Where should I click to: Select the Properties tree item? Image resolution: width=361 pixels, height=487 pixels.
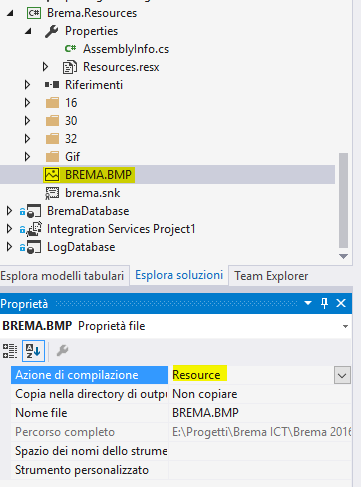(x=91, y=31)
